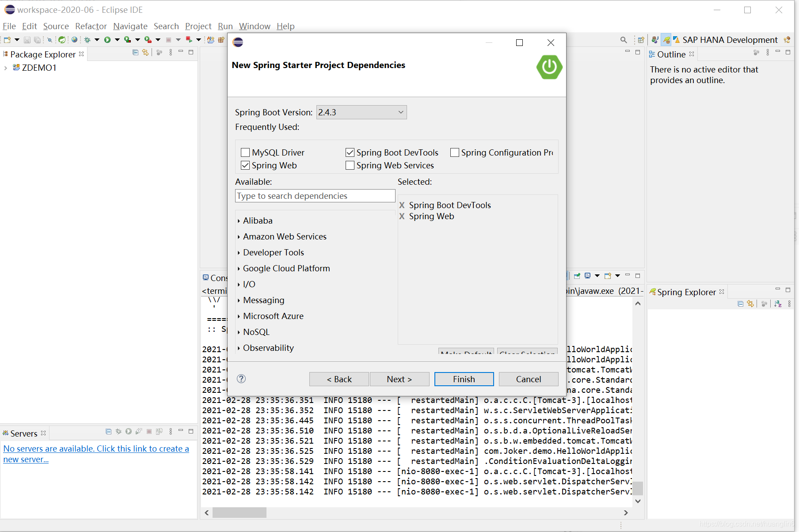Screen dimensions: 799x532
Task: Click the Save icon in Eclipse toolbar
Action: coord(27,40)
